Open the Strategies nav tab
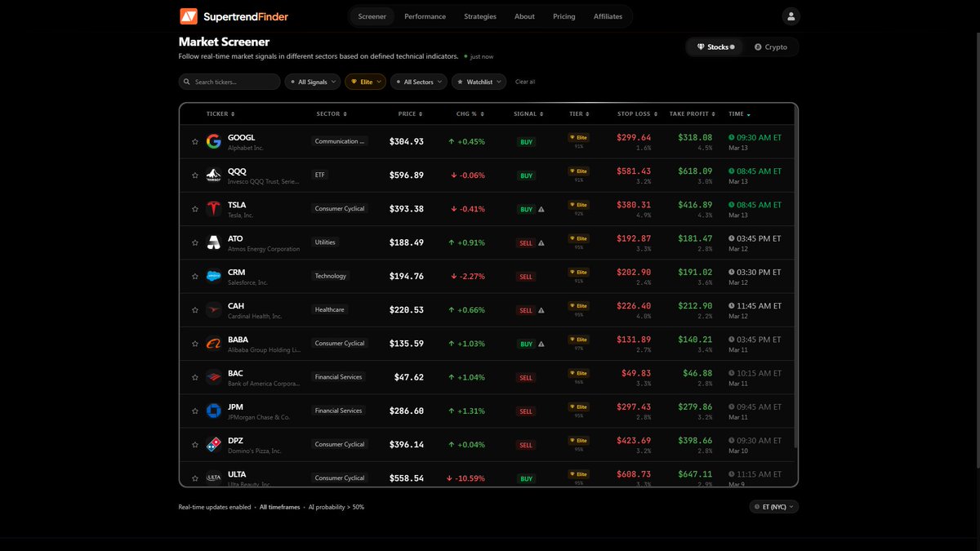 click(x=480, y=16)
